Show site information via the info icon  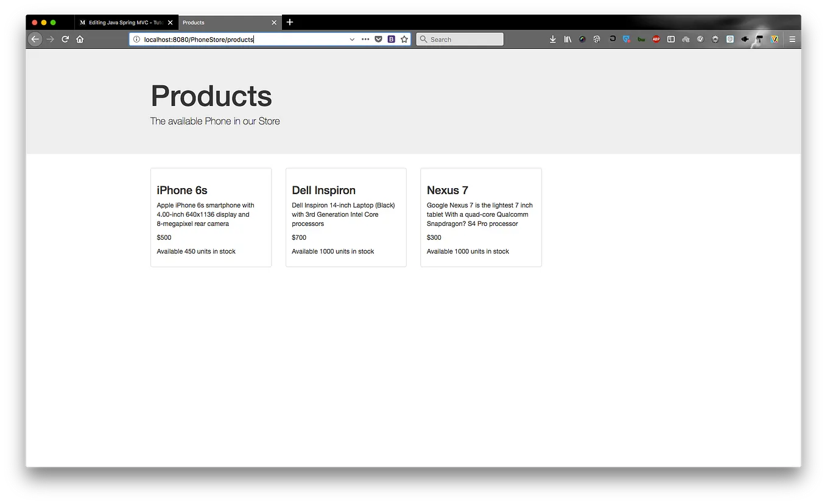coord(136,39)
